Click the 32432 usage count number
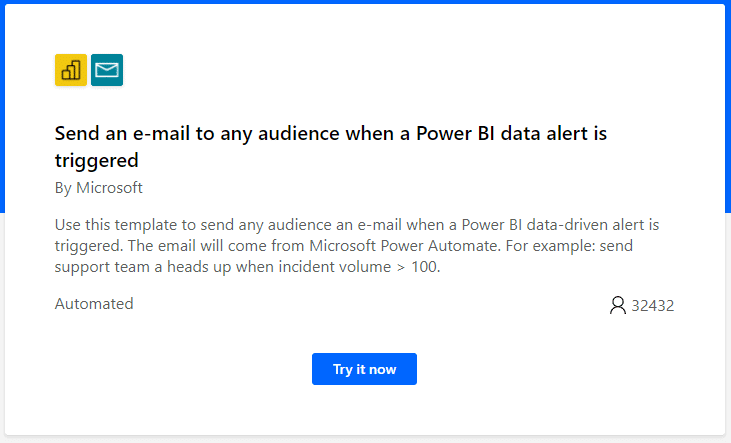Image resolution: width=731 pixels, height=443 pixels. [653, 306]
